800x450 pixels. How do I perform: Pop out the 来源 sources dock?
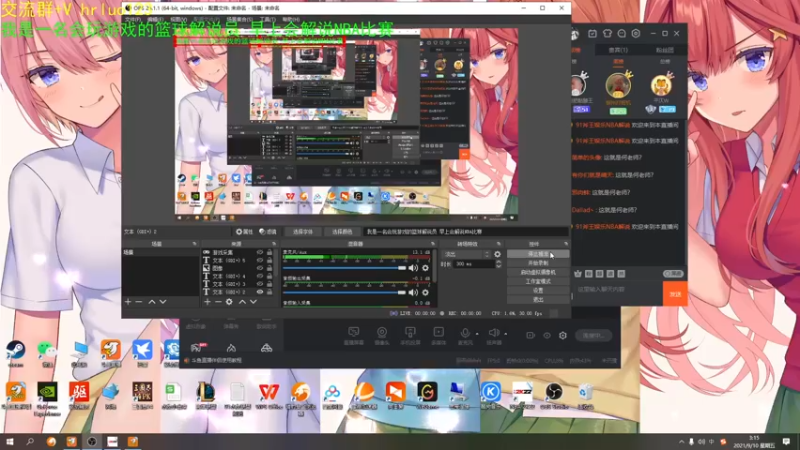point(273,244)
